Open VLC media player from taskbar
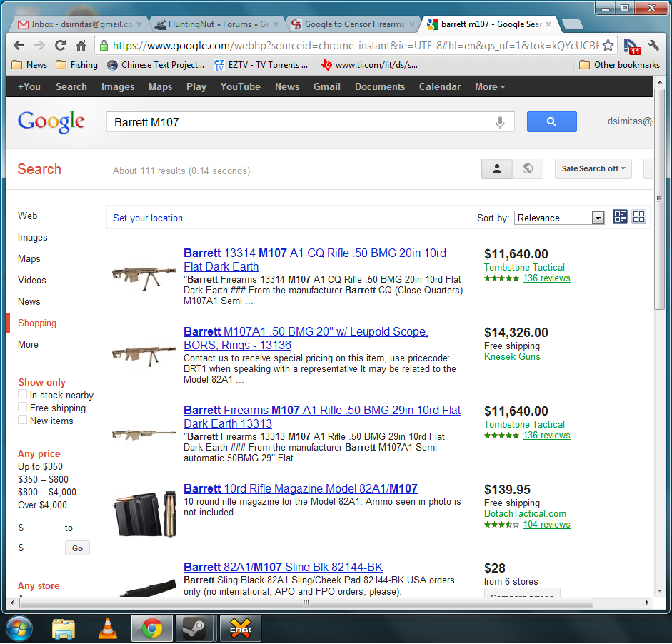 click(108, 628)
